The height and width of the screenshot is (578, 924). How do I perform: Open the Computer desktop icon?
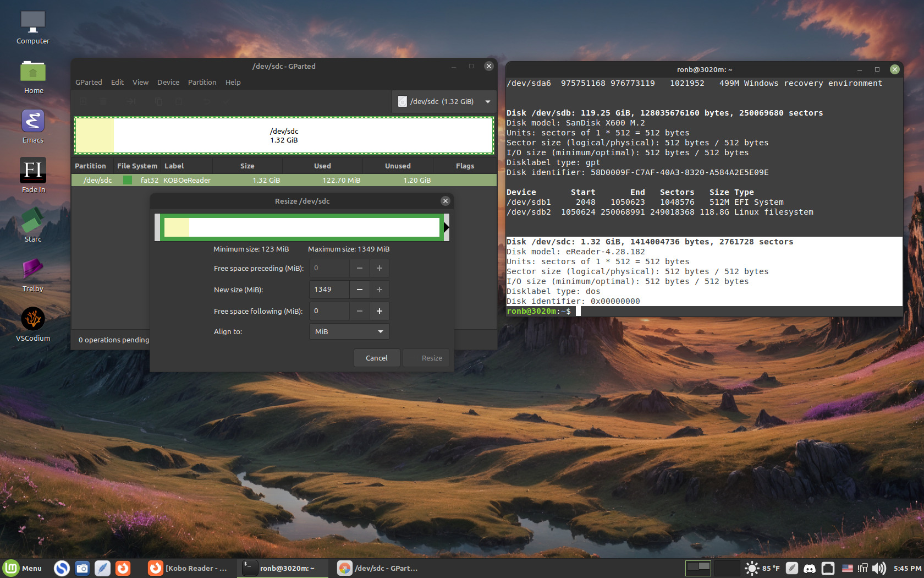(x=33, y=28)
